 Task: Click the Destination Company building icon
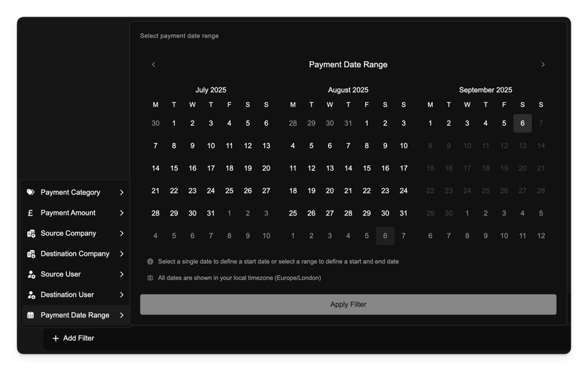pyautogui.click(x=30, y=254)
